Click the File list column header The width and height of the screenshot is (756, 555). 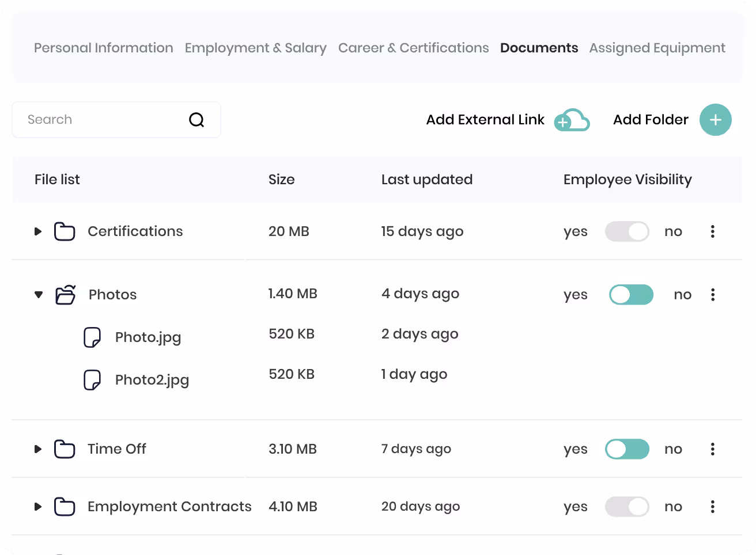pos(57,180)
